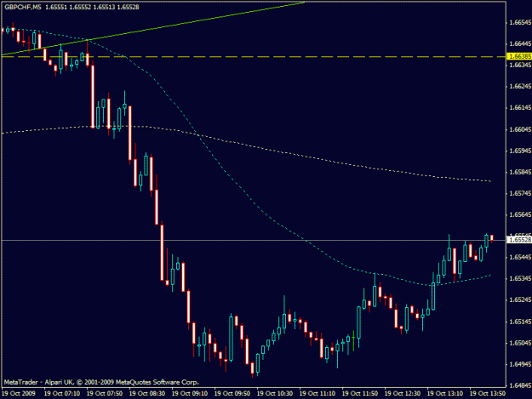The image size is (532, 399).
Task: Click the 1.66145 price scale label
Action: (520, 108)
